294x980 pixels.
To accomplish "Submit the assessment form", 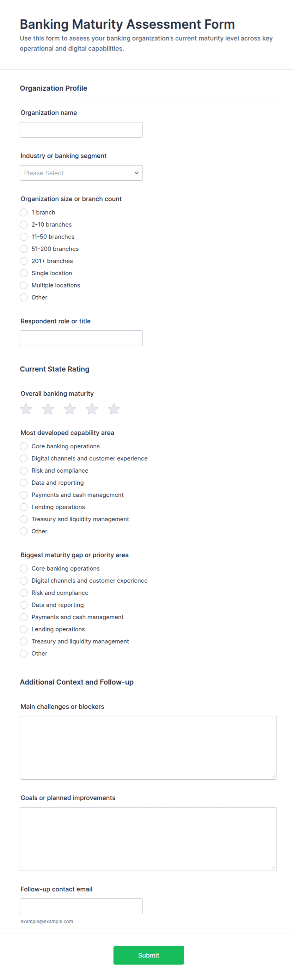I will tap(149, 955).
